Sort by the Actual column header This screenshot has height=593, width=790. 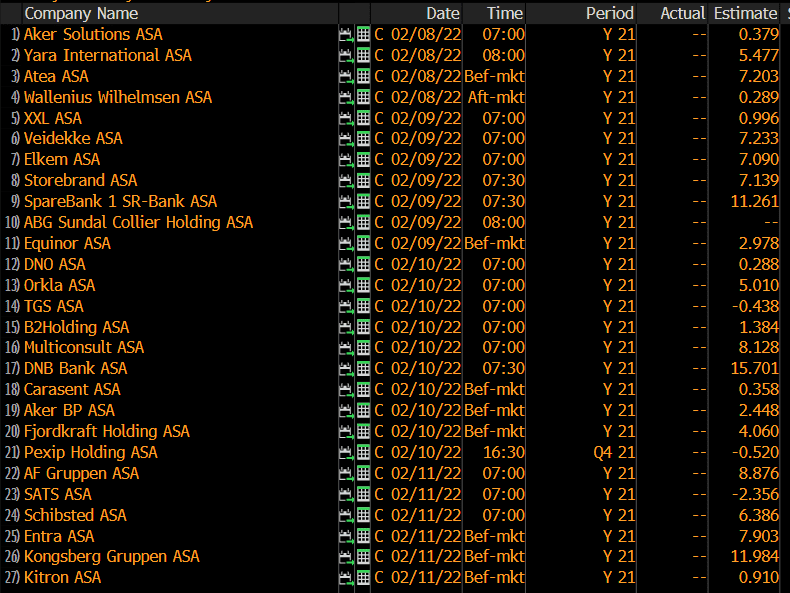683,14
